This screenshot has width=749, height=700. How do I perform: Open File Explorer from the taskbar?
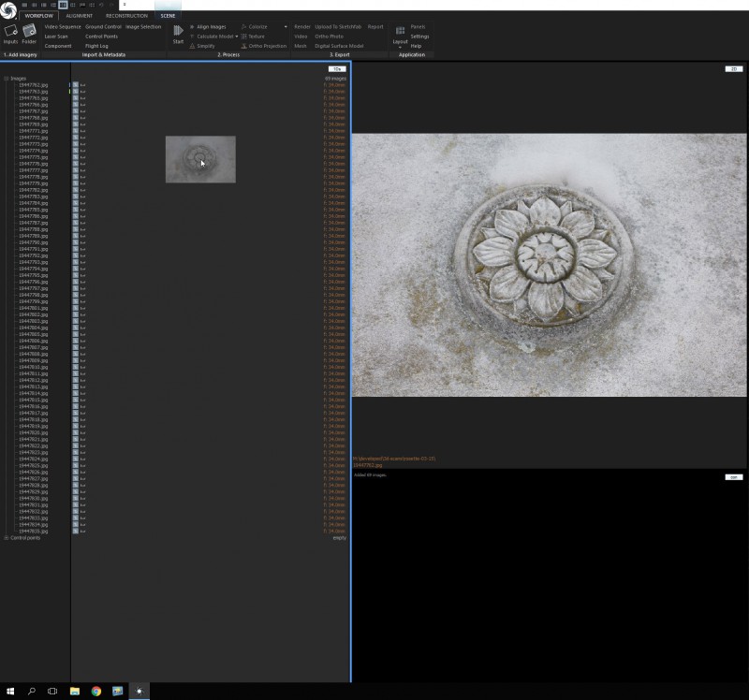click(x=75, y=691)
